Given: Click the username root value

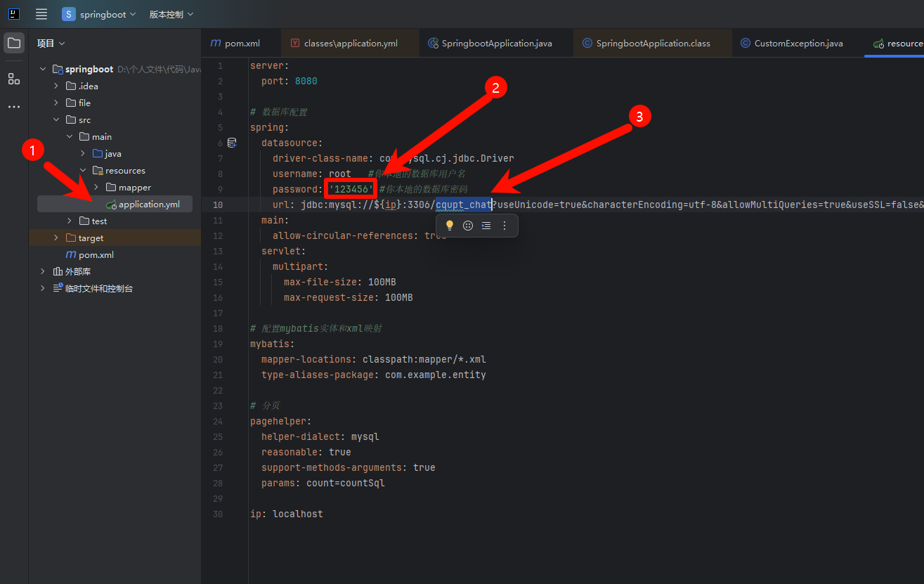Looking at the screenshot, I should [340, 174].
